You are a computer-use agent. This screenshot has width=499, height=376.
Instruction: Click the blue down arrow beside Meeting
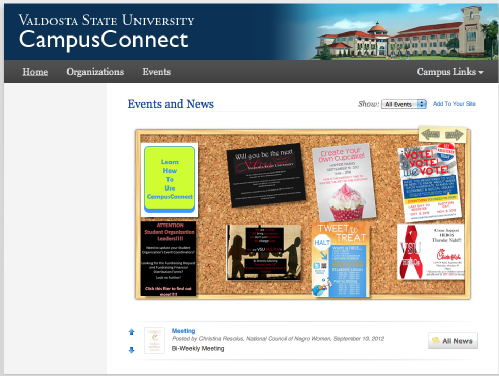tap(131, 350)
